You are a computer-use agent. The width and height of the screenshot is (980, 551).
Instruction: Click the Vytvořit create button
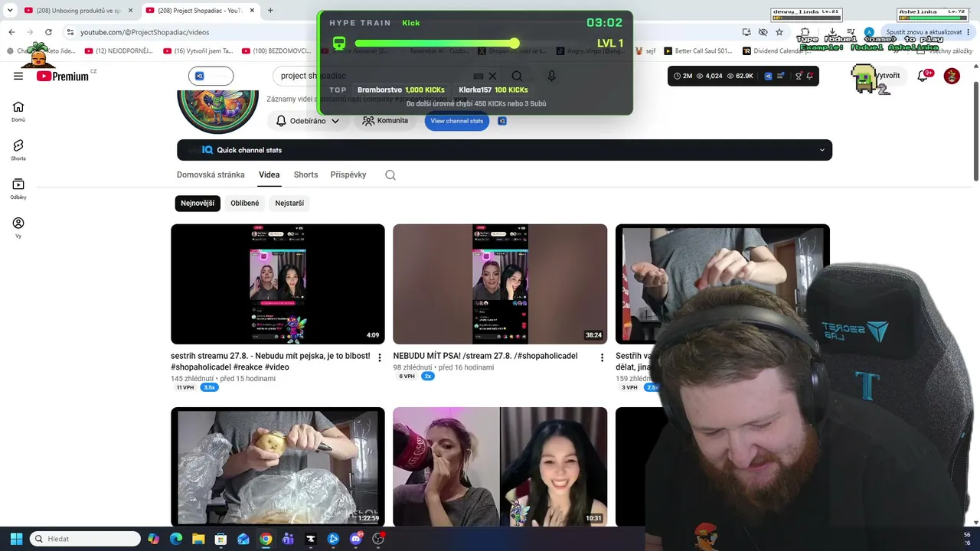[x=887, y=76]
